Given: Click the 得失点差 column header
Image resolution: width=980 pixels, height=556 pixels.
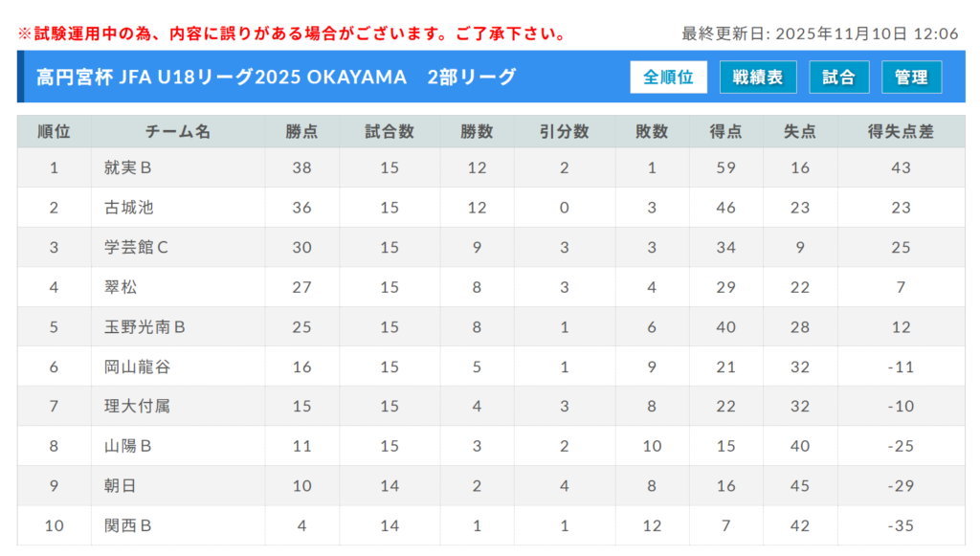Looking at the screenshot, I should click(900, 132).
